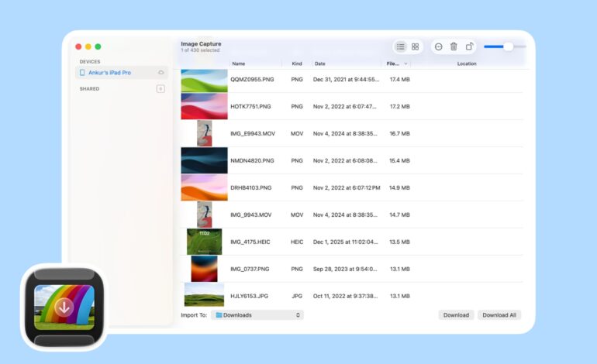Click the cloud icon beside iPad Pro

click(161, 73)
